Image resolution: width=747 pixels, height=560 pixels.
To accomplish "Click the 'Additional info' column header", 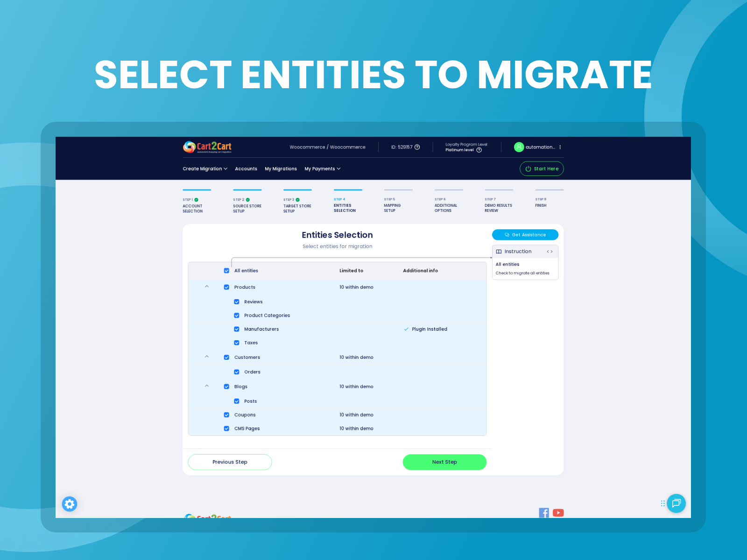I will [x=420, y=271].
